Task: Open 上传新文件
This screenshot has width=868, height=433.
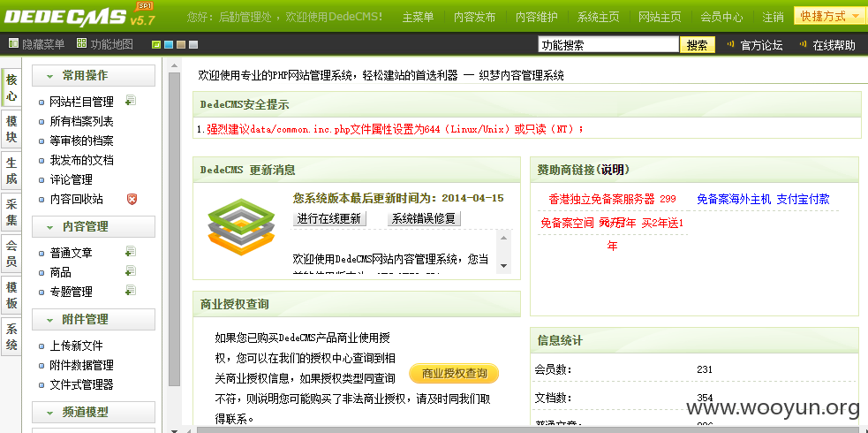Action: click(x=77, y=346)
